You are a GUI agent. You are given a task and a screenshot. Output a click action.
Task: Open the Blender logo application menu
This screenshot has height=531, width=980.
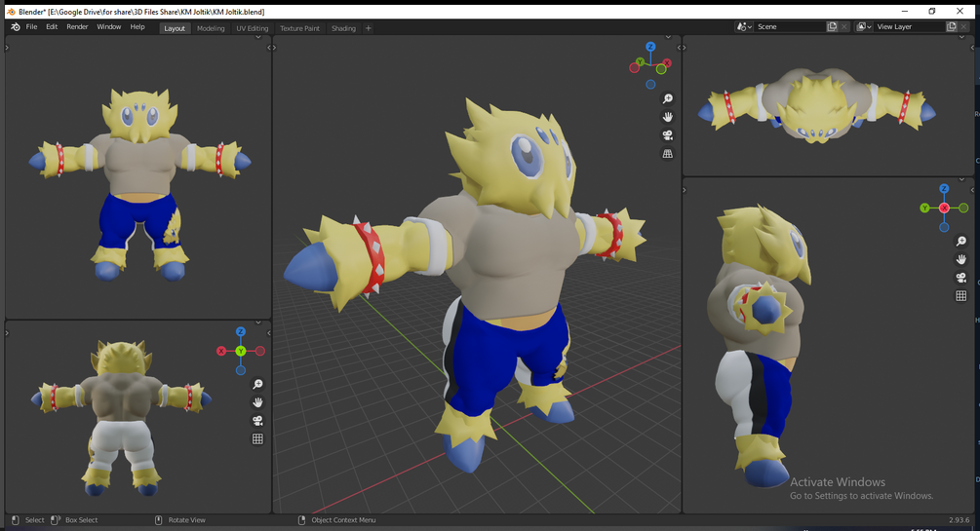tap(16, 27)
